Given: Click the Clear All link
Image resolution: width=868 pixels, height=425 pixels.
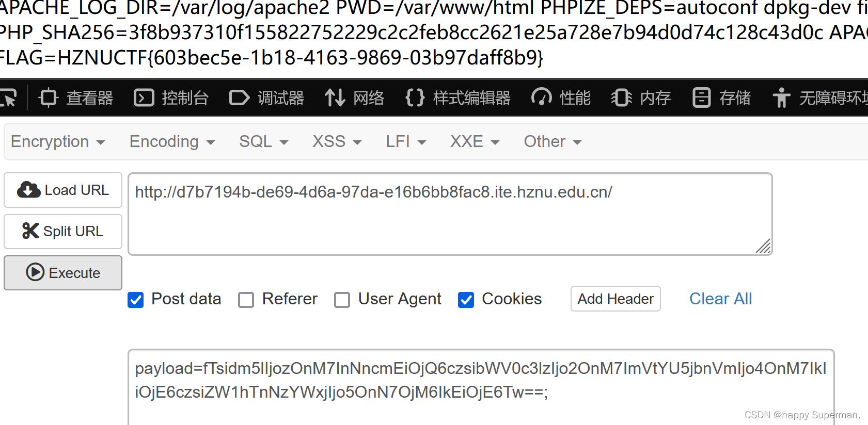Looking at the screenshot, I should tap(720, 299).
